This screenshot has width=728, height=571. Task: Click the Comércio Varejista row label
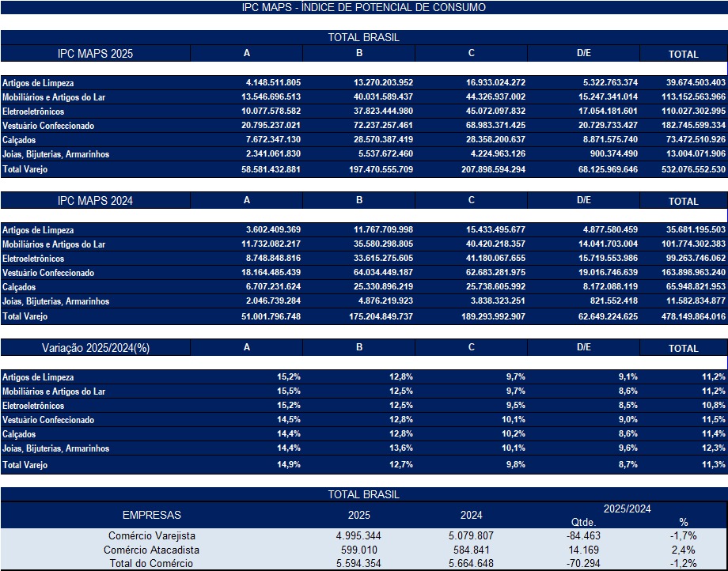click(x=150, y=536)
